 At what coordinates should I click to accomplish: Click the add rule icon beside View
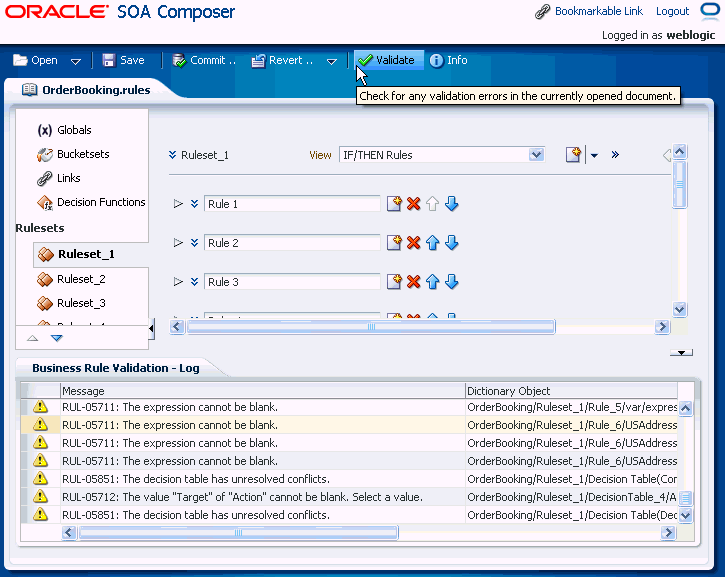point(573,154)
